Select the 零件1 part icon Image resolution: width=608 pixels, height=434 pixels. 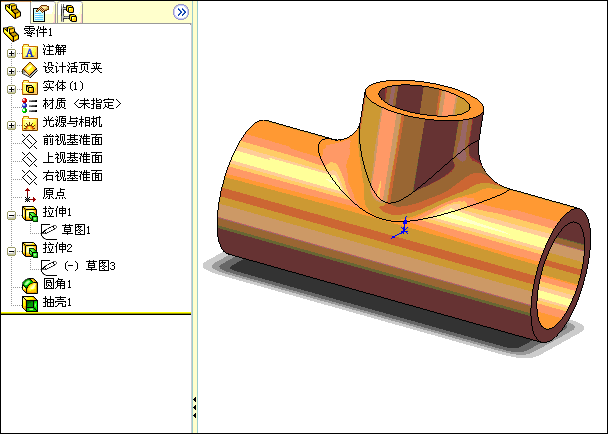click(x=11, y=33)
